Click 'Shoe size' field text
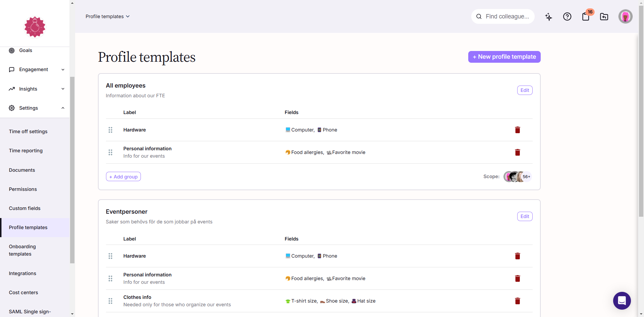The width and height of the screenshot is (644, 317). click(x=337, y=301)
